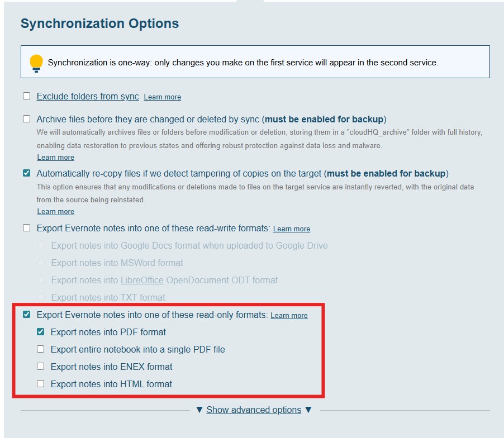This screenshot has width=504, height=442.
Task: Enable Export Evernote notes into read-write formats
Action: (27, 228)
